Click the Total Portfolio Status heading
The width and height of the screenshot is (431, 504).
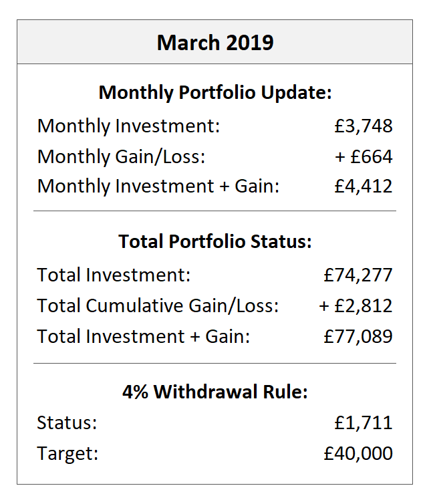click(214, 241)
